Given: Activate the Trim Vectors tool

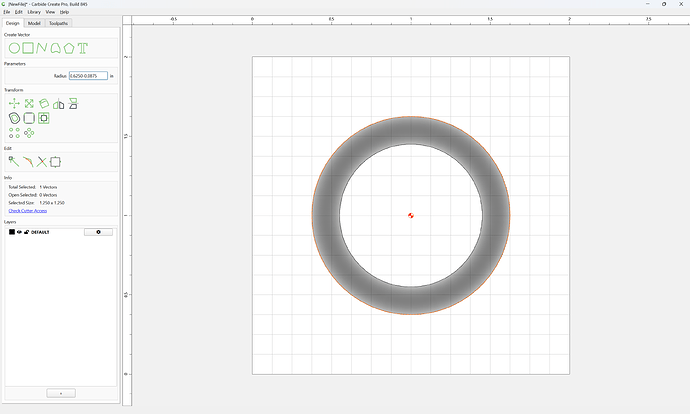Looking at the screenshot, I should click(42, 162).
